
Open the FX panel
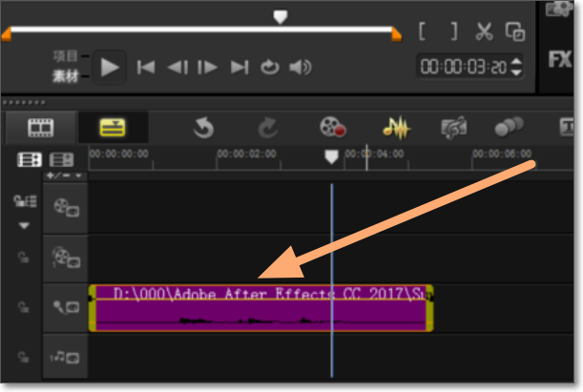point(560,58)
